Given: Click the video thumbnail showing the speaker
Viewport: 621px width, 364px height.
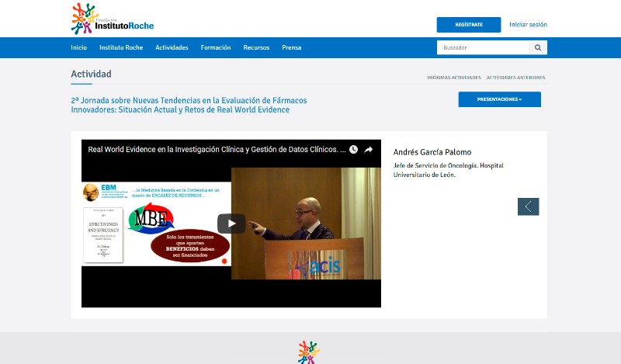Looking at the screenshot, I should click(306, 224).
